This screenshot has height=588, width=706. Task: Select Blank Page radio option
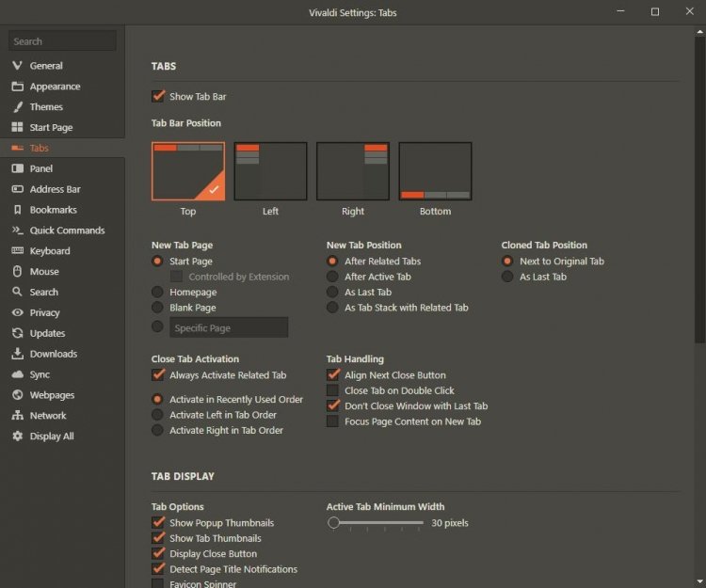click(x=157, y=308)
